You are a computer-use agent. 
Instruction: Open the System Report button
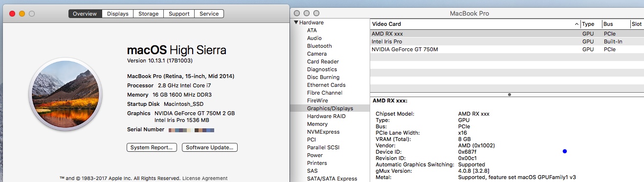point(152,147)
